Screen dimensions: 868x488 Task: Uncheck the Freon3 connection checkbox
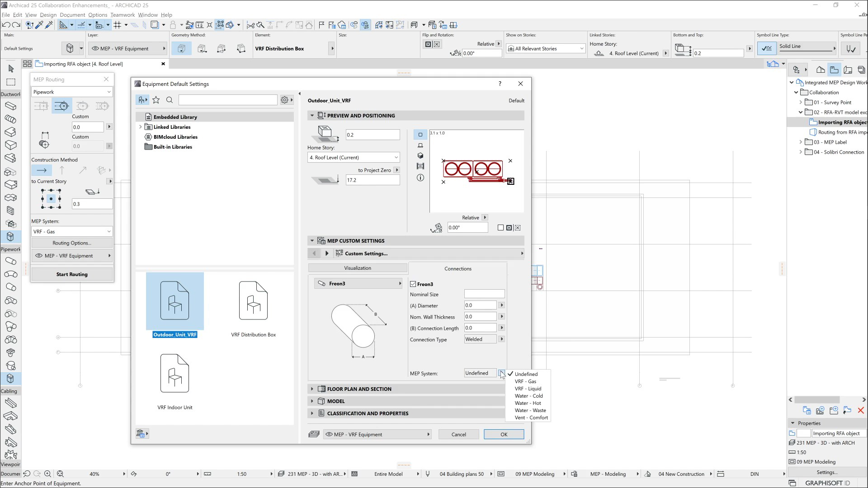[x=413, y=284]
